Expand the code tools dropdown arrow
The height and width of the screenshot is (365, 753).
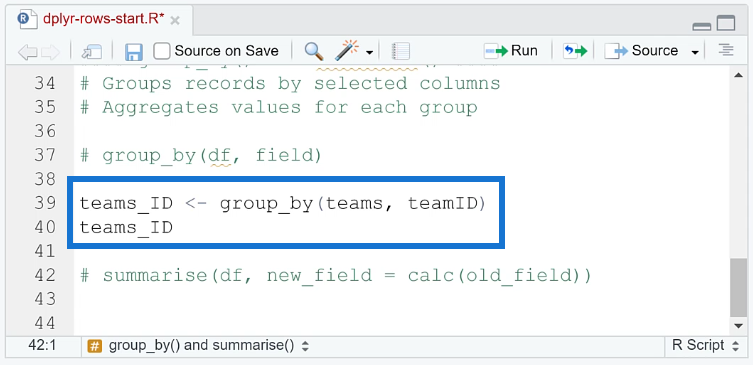pyautogui.click(x=369, y=52)
